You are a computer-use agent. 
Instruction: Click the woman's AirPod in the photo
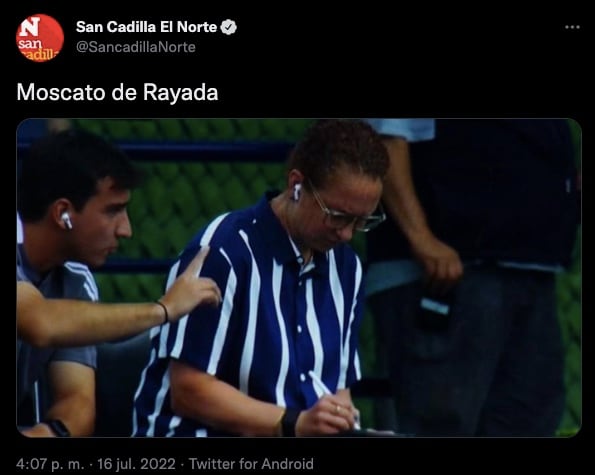[x=296, y=192]
